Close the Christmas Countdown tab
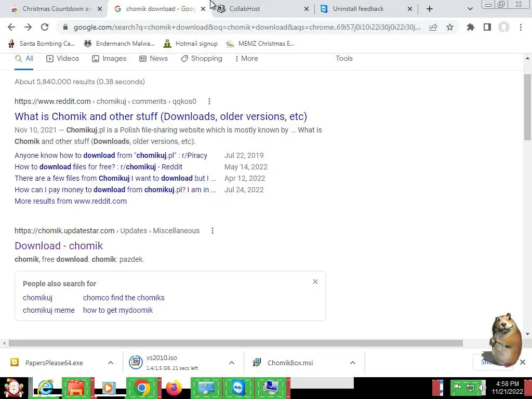This screenshot has height=399, width=532. tap(100, 9)
